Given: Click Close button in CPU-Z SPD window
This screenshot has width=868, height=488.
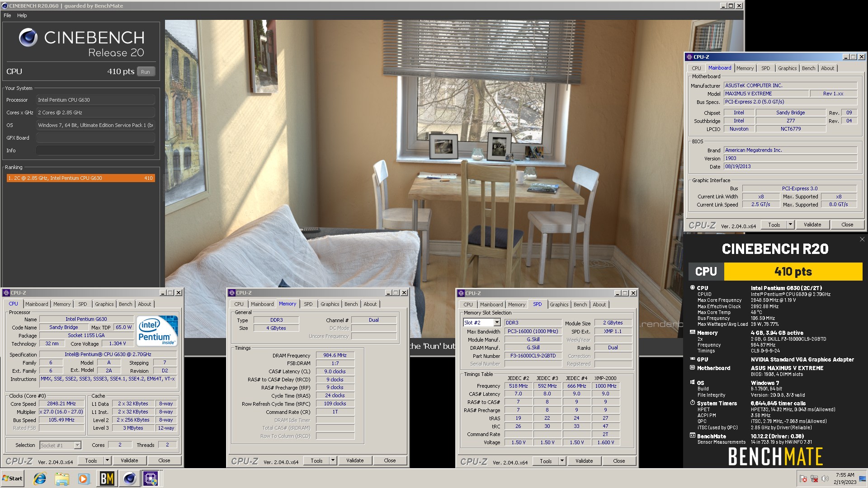Looking at the screenshot, I should tap(619, 461).
